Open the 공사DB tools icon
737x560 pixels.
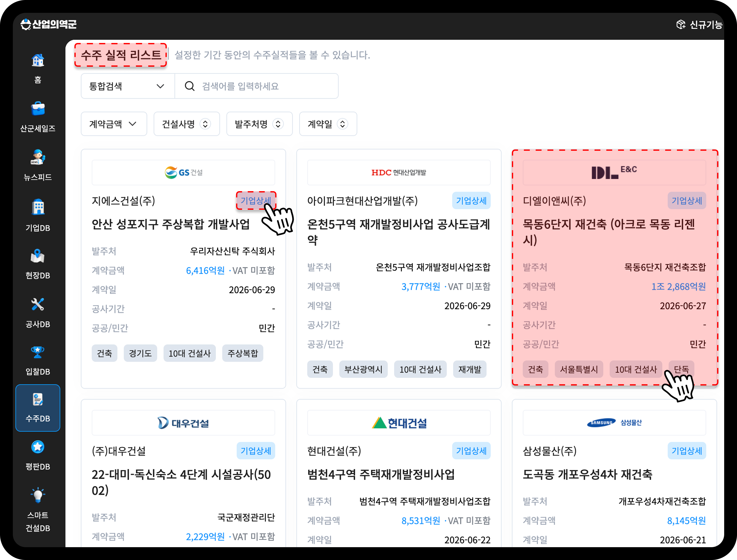point(38,304)
